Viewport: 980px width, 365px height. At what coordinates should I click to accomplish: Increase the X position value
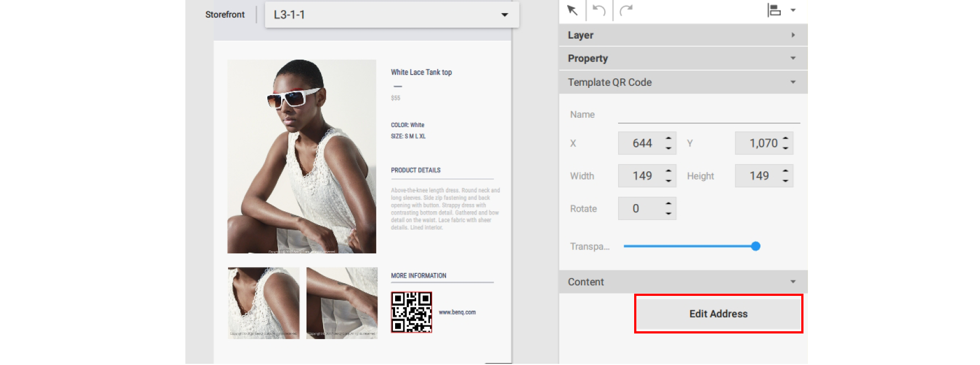pyautogui.click(x=668, y=138)
